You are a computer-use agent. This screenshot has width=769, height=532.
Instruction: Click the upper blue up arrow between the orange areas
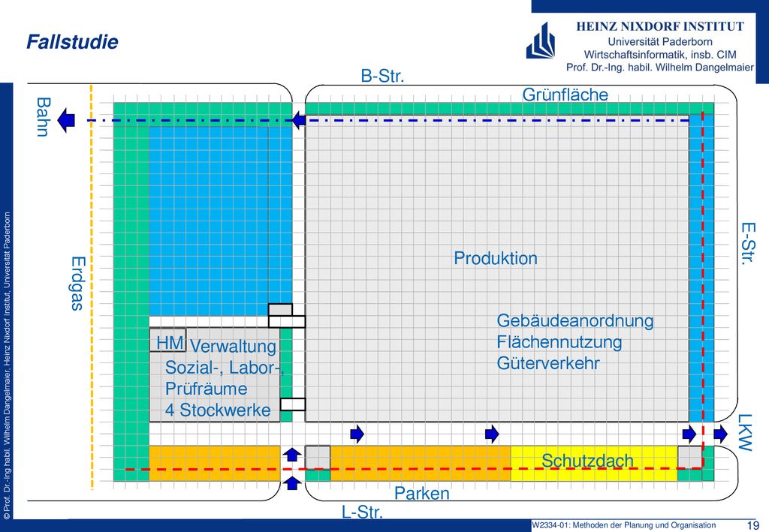pos(292,455)
